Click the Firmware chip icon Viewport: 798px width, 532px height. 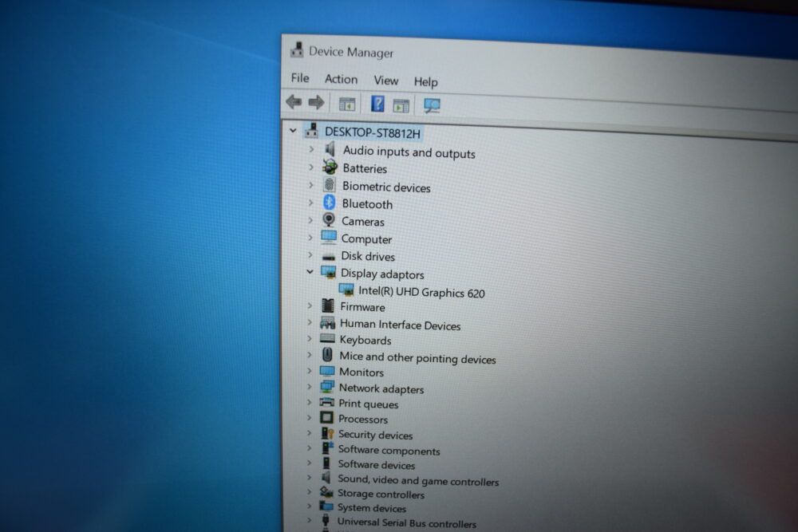[328, 305]
